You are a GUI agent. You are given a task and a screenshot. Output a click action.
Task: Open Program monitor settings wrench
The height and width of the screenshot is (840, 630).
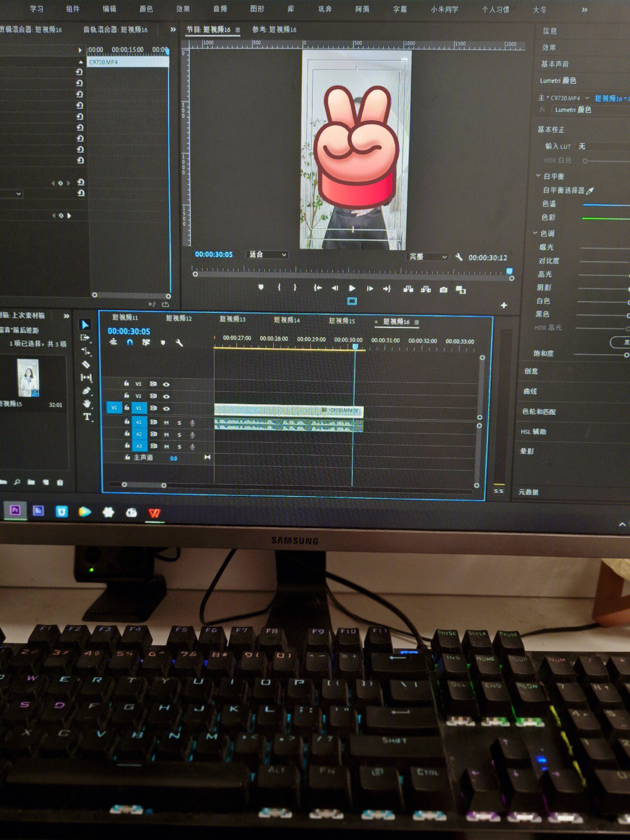pos(459,257)
